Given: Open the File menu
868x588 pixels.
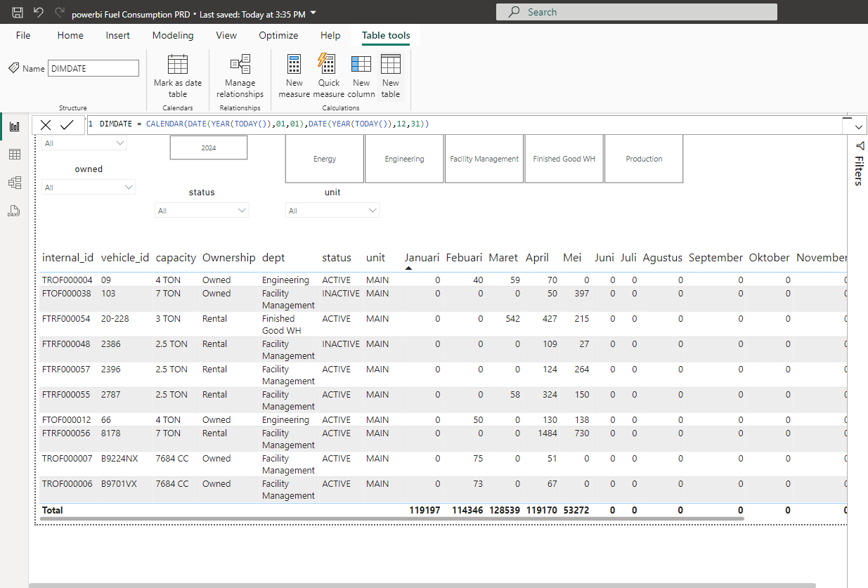Looking at the screenshot, I should 23,35.
